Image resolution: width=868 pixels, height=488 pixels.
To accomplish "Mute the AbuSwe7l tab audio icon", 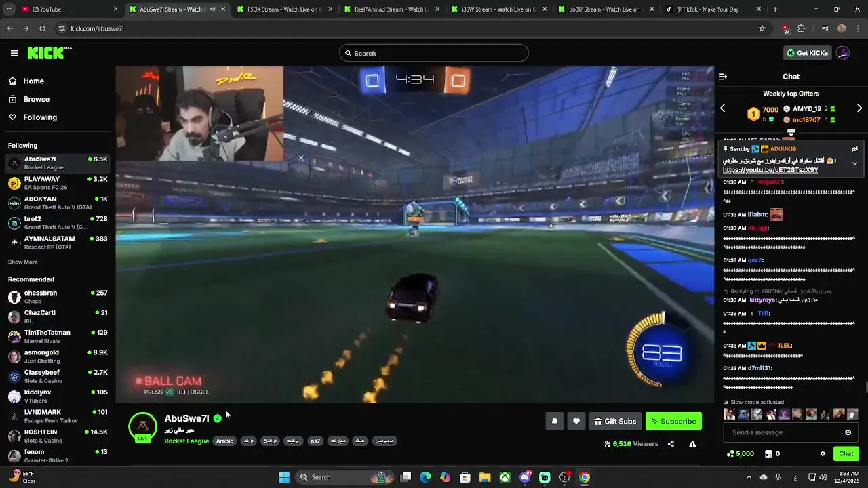I will coord(212,9).
